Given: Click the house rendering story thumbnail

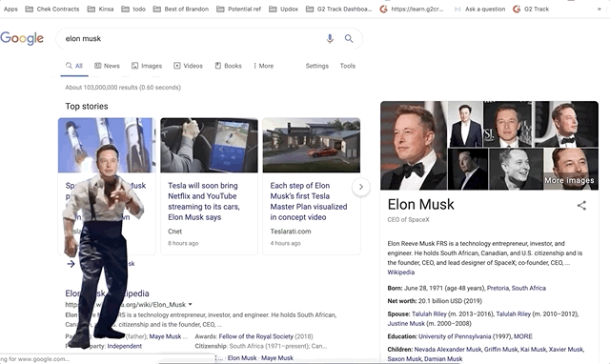Looking at the screenshot, I should click(312, 145).
